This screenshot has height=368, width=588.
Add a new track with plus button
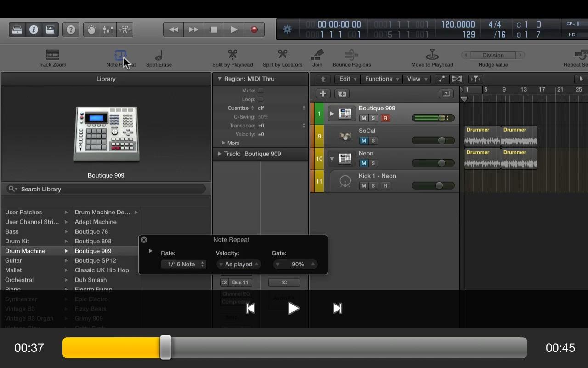pos(323,93)
